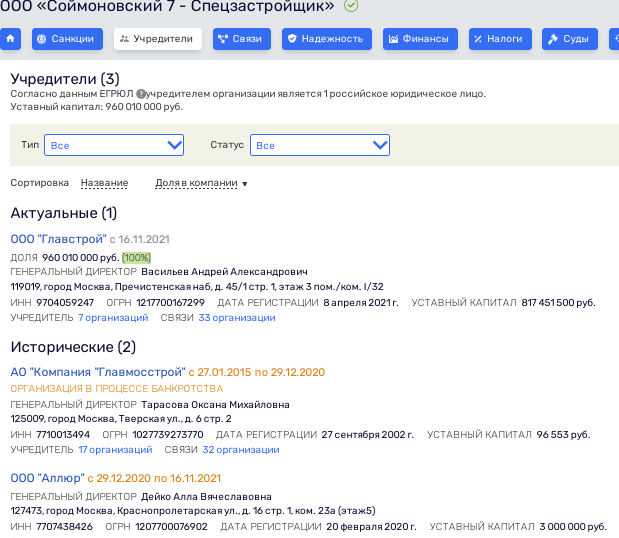Open ООО "Главстрой" company link

pos(58,239)
